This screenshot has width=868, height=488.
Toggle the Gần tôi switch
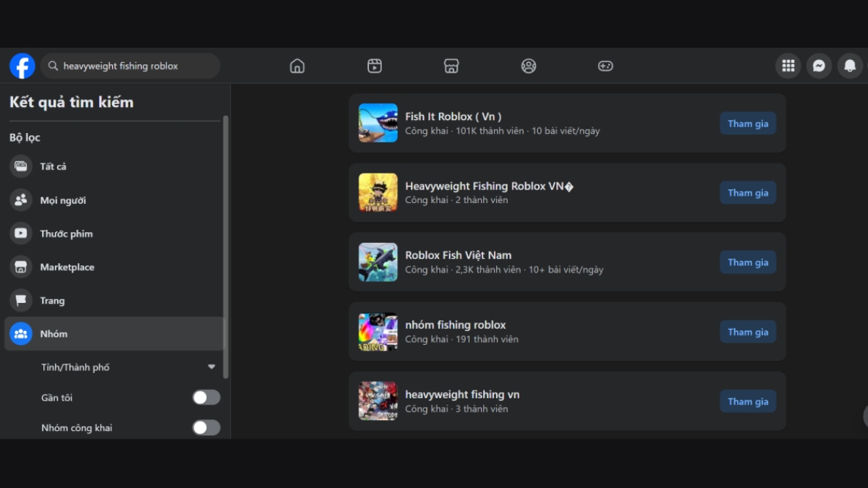tap(205, 398)
